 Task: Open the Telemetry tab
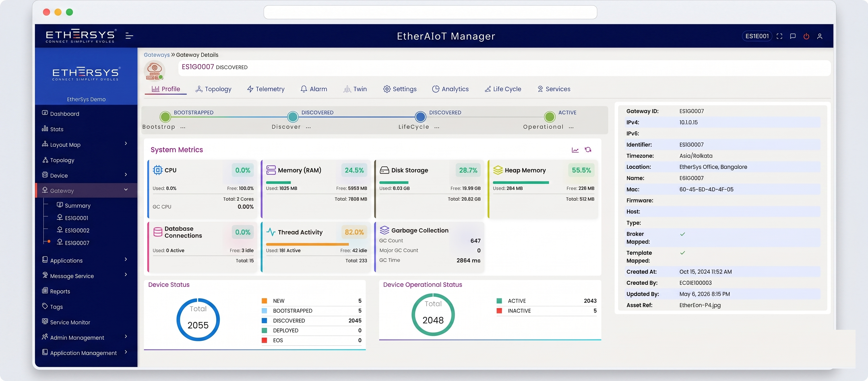265,89
